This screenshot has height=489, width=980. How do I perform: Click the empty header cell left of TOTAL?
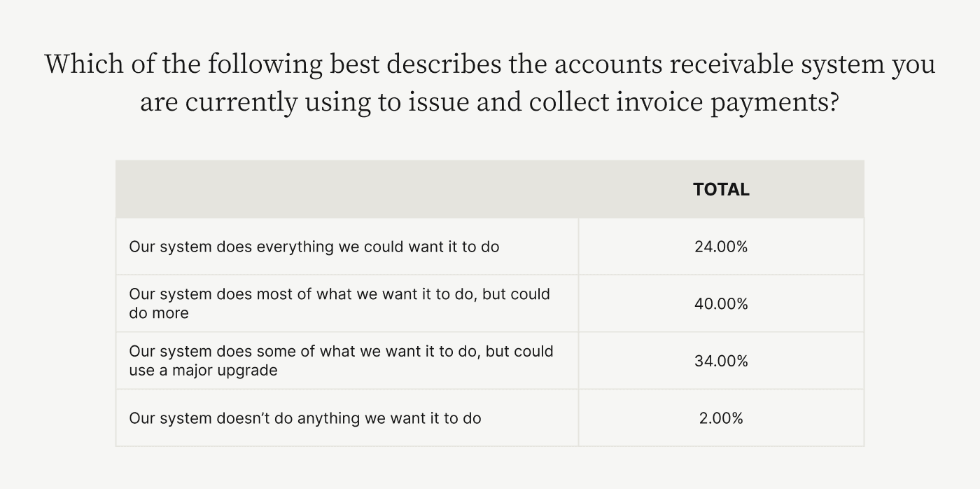click(346, 190)
